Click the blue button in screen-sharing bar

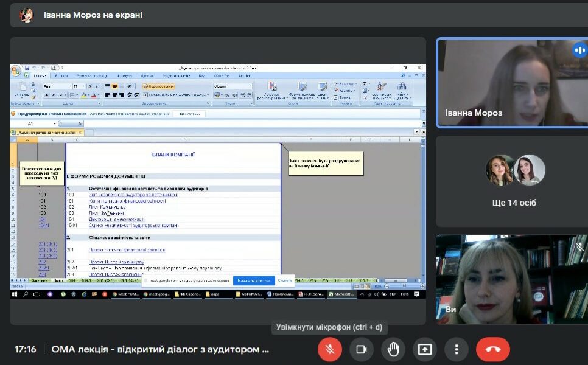click(x=254, y=280)
